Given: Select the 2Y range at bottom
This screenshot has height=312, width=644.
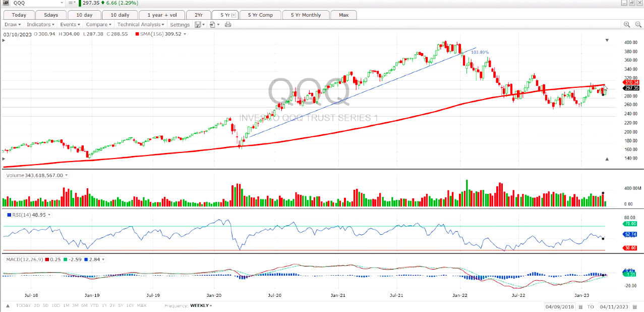Looking at the screenshot, I should [x=112, y=305].
